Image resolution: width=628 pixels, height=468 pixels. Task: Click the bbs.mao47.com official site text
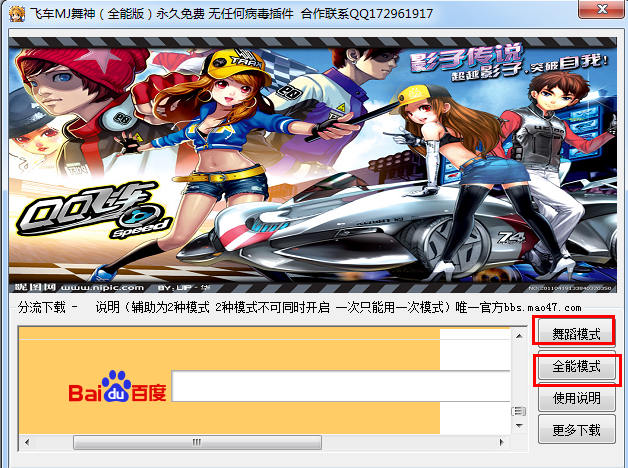pyautogui.click(x=543, y=307)
